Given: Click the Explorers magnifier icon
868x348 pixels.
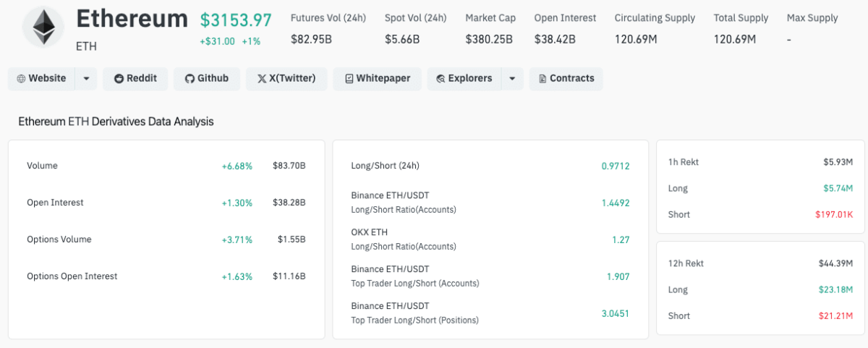Looking at the screenshot, I should pyautogui.click(x=441, y=79).
